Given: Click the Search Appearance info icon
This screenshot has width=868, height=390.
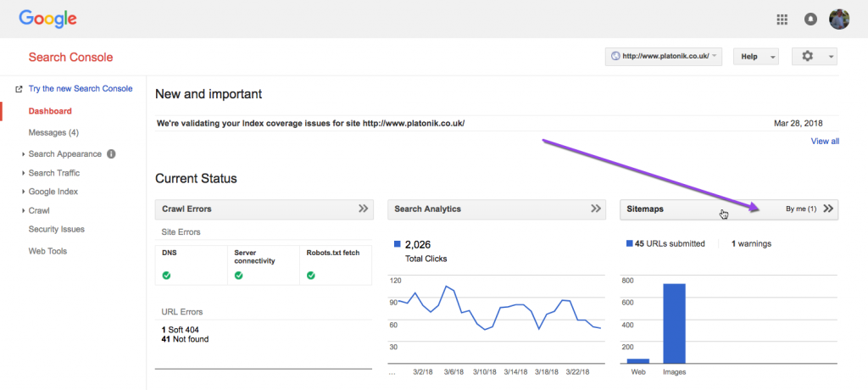Looking at the screenshot, I should pos(111,154).
